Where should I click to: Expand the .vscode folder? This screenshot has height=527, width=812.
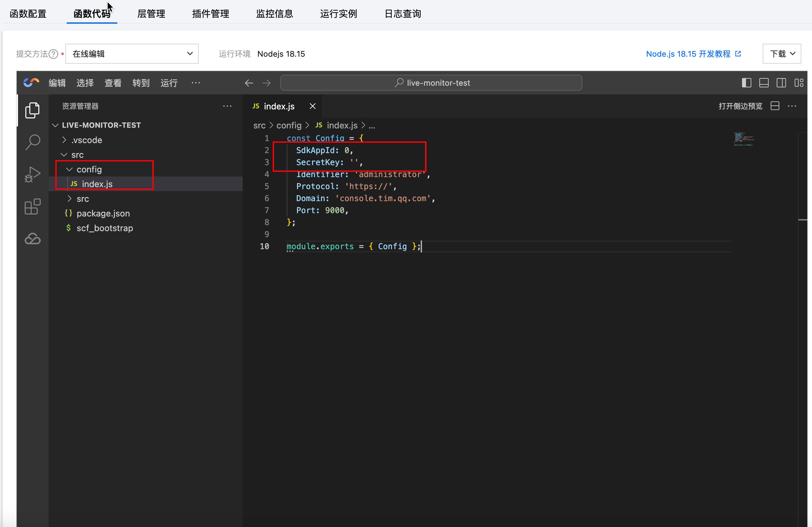[x=86, y=140]
